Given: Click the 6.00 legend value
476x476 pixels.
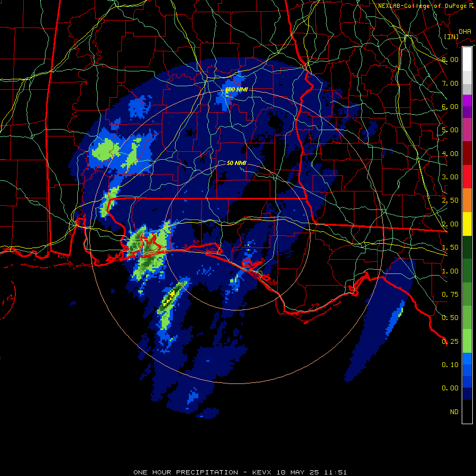Looking at the screenshot, I should point(450,106).
